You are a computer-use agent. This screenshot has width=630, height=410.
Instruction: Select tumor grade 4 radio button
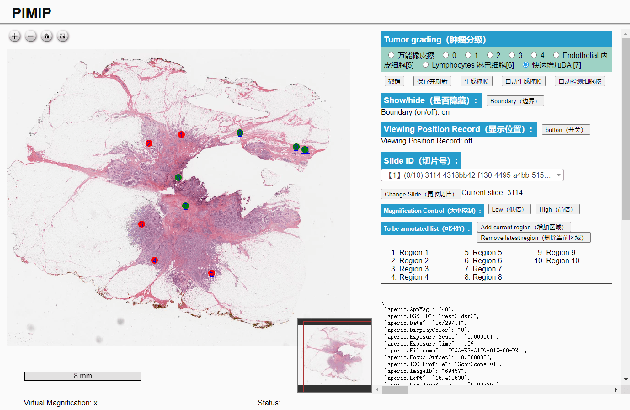pyautogui.click(x=532, y=54)
